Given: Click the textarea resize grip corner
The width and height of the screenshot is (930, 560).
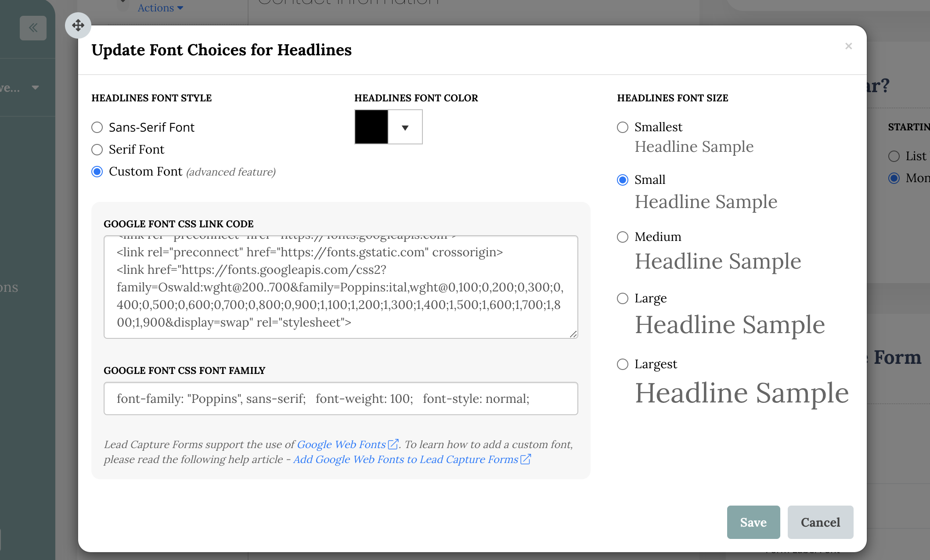Looking at the screenshot, I should (x=573, y=334).
